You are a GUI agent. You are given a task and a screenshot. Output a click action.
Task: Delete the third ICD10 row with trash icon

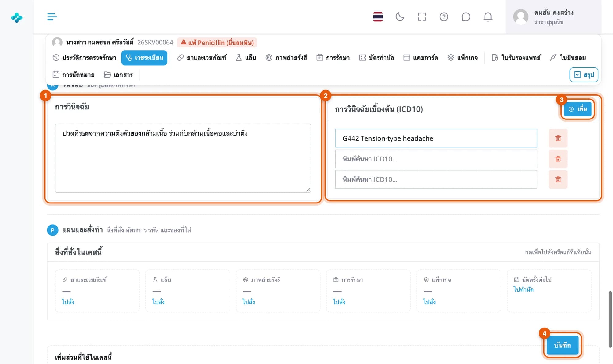[558, 179]
